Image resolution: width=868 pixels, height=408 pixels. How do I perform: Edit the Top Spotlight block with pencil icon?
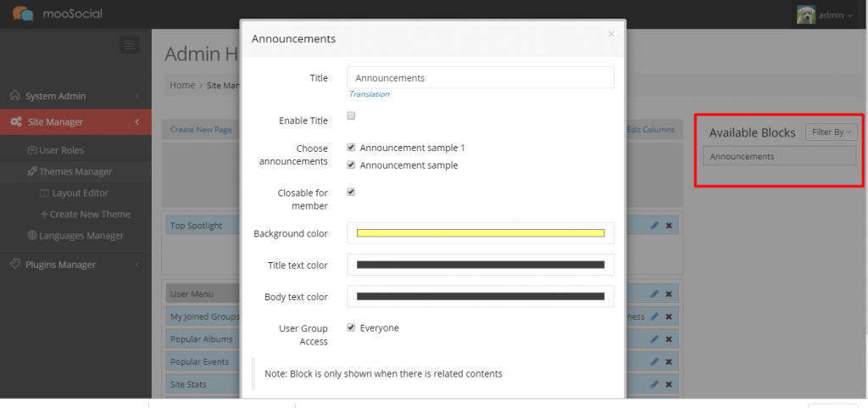654,226
